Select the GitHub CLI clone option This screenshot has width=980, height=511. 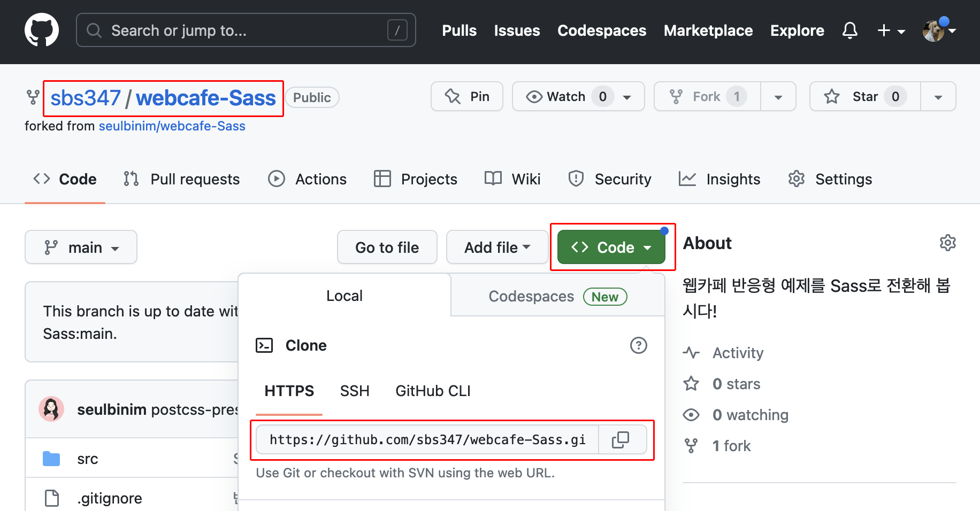(433, 391)
